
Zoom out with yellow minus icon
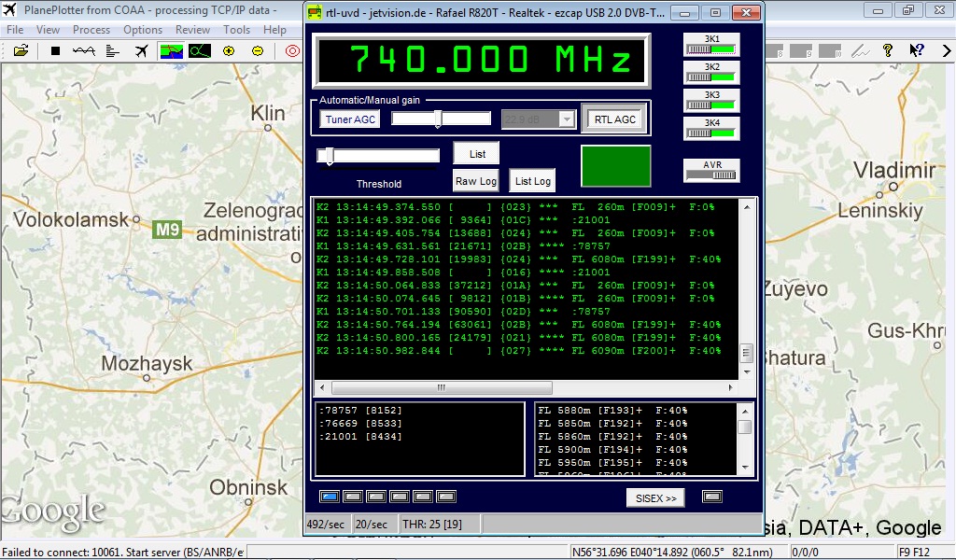(258, 50)
